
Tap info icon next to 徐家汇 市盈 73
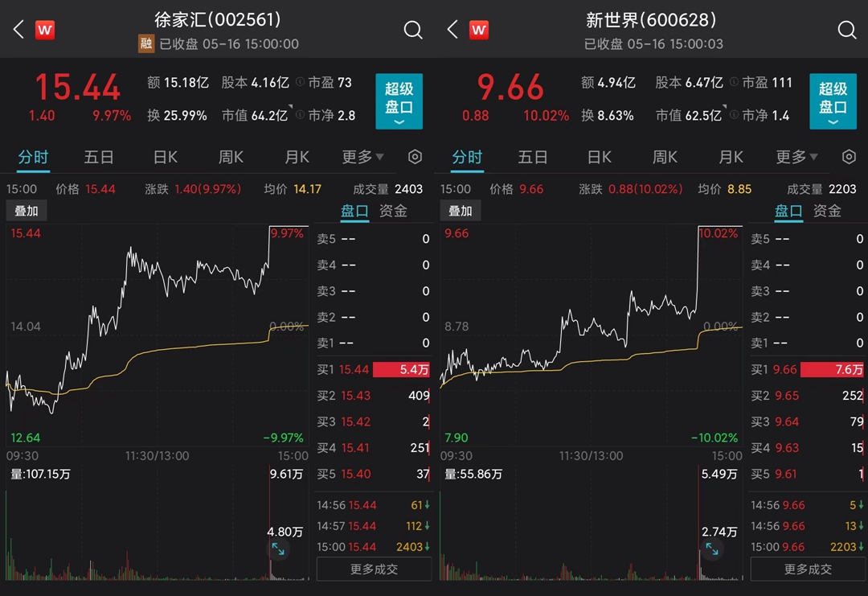[x=300, y=82]
